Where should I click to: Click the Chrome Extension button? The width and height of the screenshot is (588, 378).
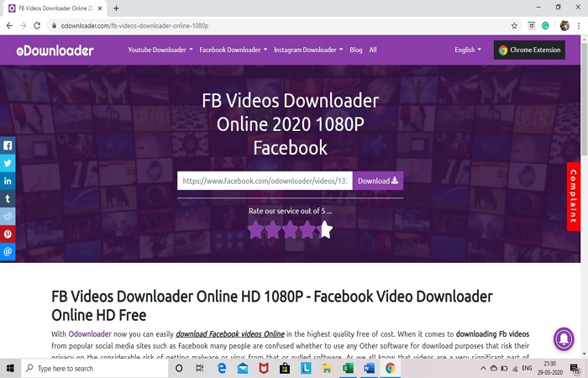click(529, 50)
